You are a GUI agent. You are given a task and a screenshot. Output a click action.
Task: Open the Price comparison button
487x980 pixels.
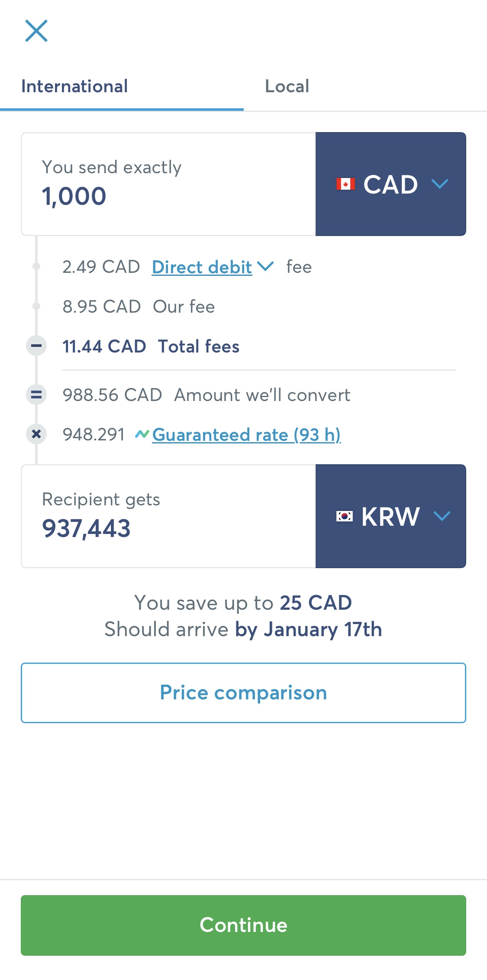click(243, 692)
